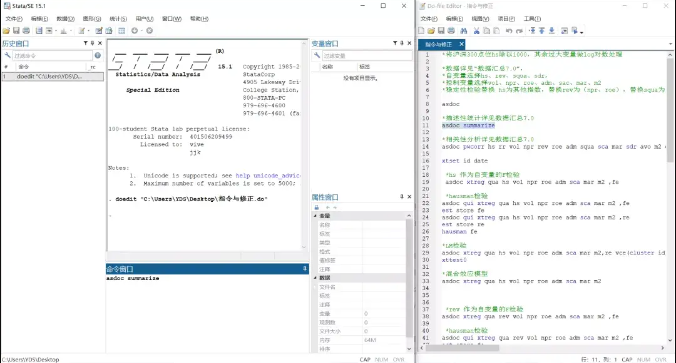Open the 视图(V) menu in Do-file Editor
Viewport: 676px width, 363px height.
(x=480, y=19)
